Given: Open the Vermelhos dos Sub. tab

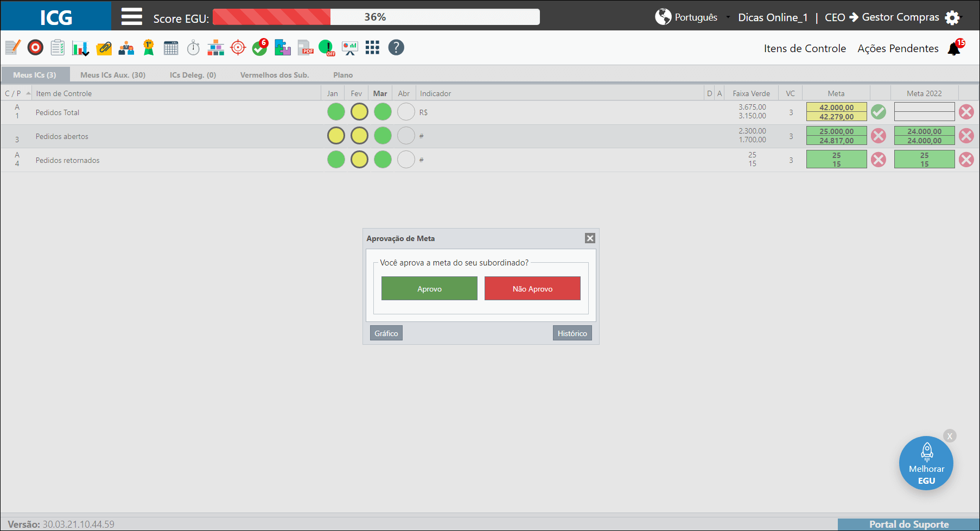Looking at the screenshot, I should (x=275, y=75).
